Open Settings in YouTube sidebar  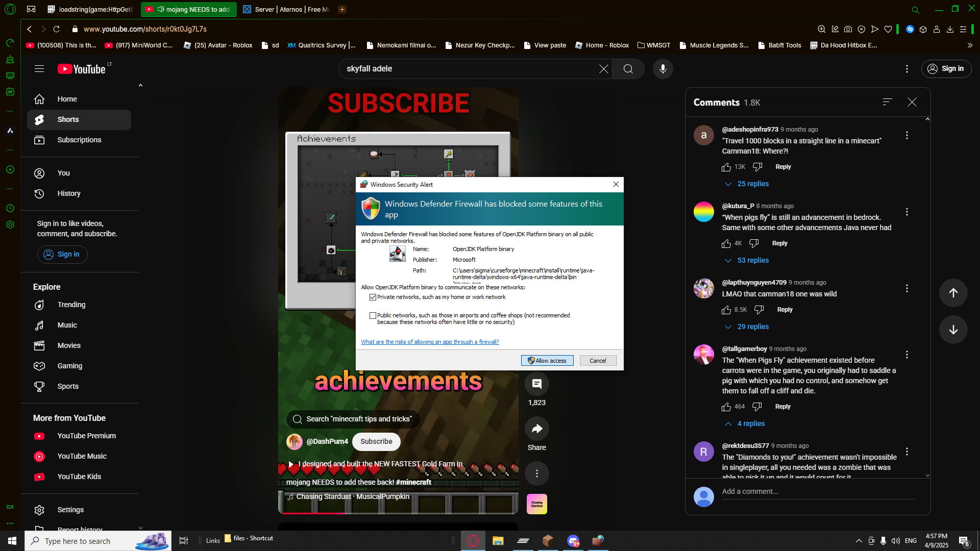pyautogui.click(x=79, y=510)
